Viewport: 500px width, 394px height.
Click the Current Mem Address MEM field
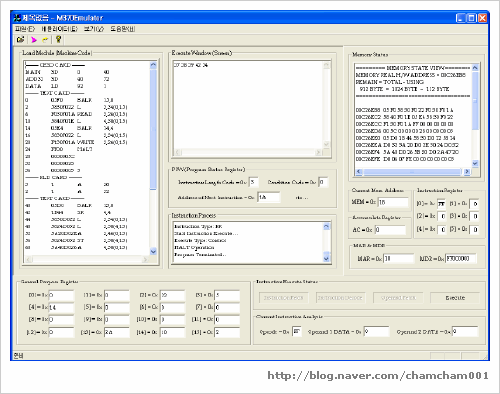click(393, 202)
